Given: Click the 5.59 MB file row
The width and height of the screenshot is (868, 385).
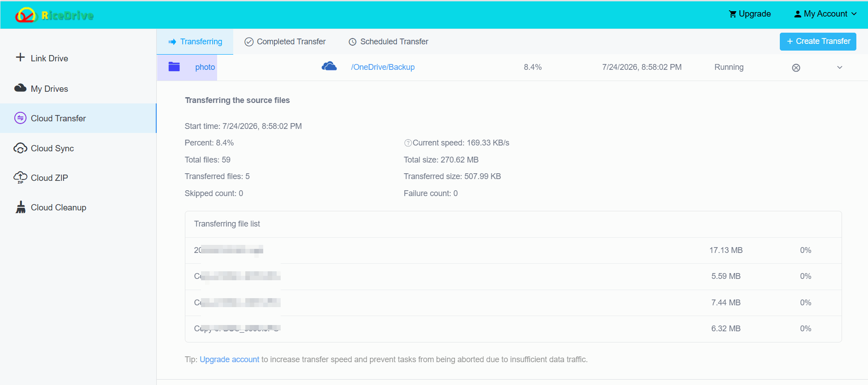Looking at the screenshot, I should click(513, 276).
